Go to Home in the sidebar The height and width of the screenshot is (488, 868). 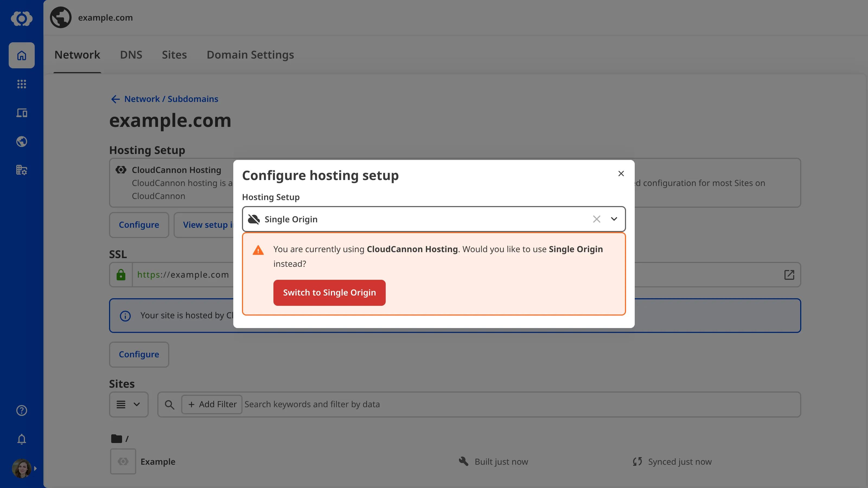(x=22, y=55)
